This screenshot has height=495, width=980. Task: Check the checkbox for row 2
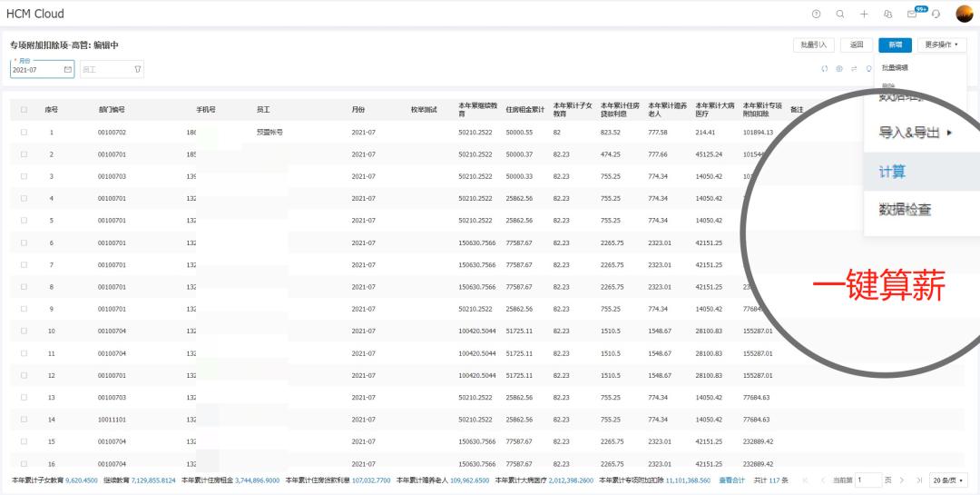[24, 153]
